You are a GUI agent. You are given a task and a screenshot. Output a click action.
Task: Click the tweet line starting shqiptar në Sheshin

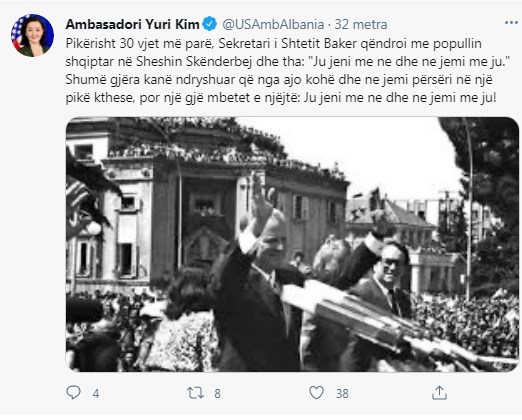[x=288, y=62]
